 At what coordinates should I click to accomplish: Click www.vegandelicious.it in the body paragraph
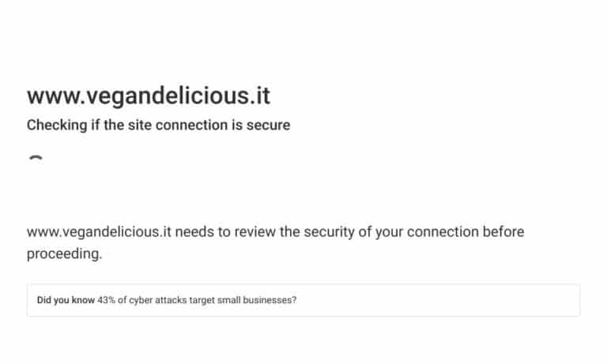[99, 232]
